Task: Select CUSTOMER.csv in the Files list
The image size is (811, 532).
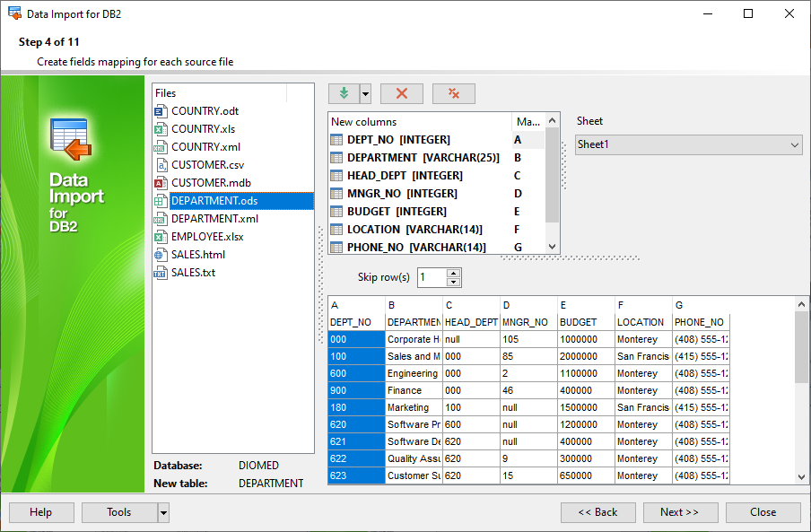Action: click(207, 165)
